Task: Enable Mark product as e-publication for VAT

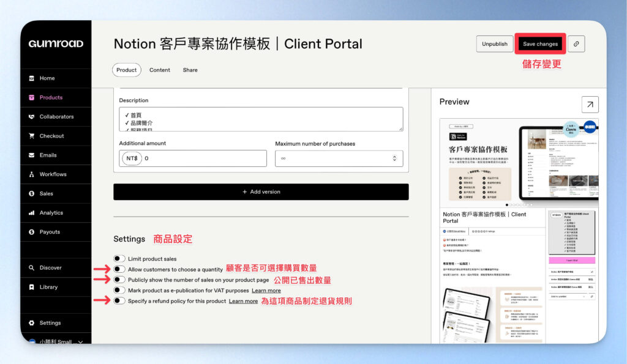Action: click(x=119, y=290)
